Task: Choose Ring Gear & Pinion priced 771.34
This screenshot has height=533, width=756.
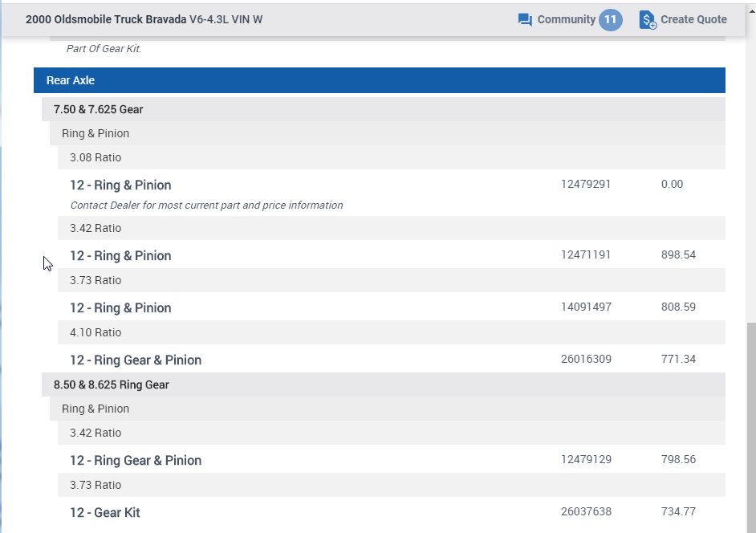Action: 136,360
